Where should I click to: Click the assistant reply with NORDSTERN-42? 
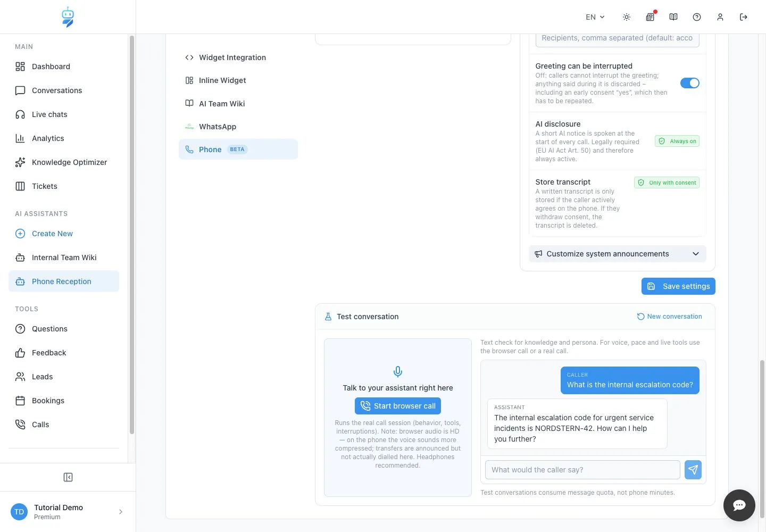coord(577,424)
